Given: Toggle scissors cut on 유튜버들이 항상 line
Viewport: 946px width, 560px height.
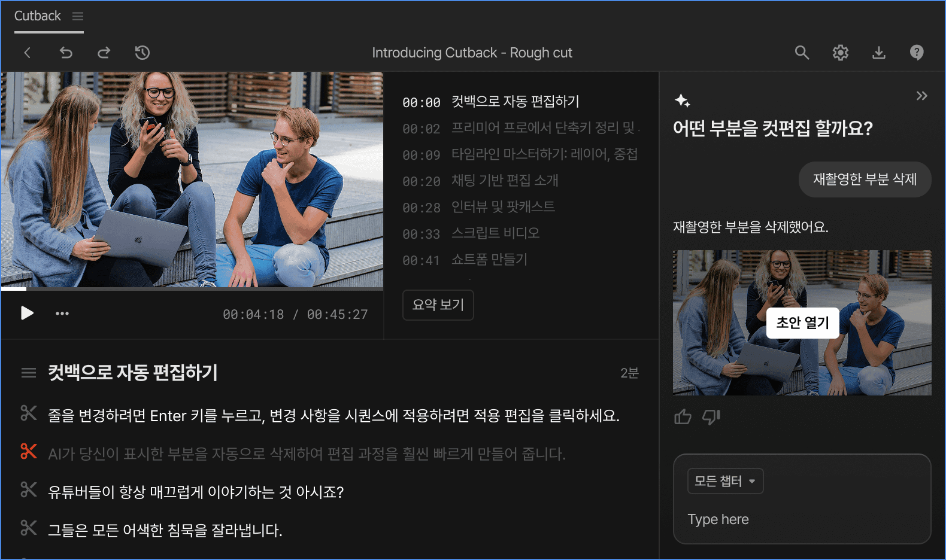Looking at the screenshot, I should coord(29,490).
